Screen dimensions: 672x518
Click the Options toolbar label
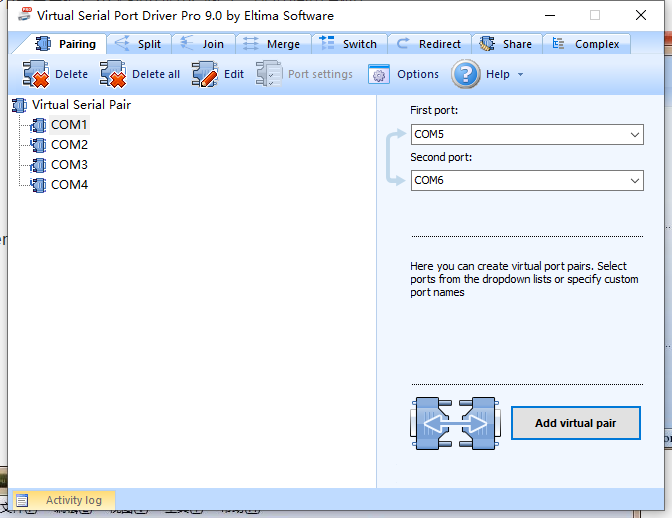pos(418,74)
